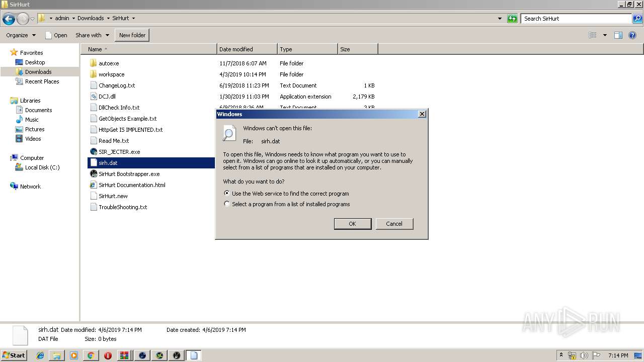
Task: Click the green refresh button
Action: [512, 19]
